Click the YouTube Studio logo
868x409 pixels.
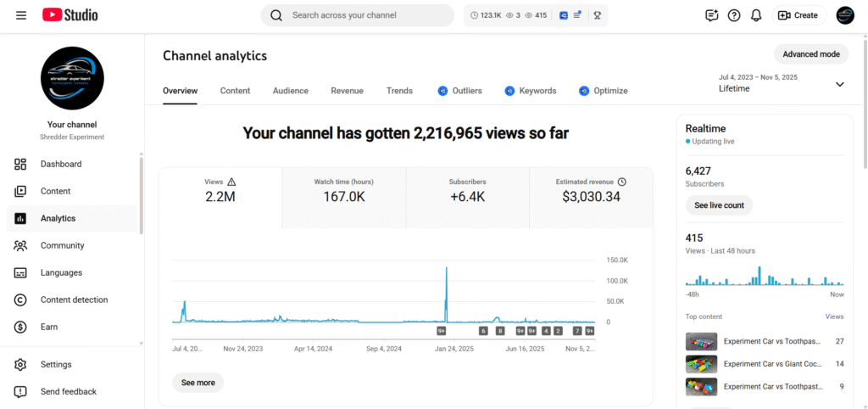pyautogui.click(x=70, y=15)
